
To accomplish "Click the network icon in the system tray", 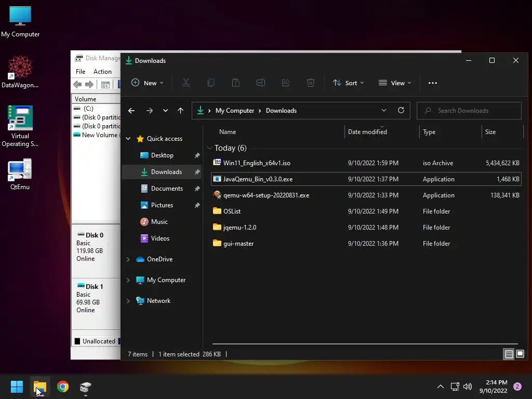I will (x=455, y=387).
